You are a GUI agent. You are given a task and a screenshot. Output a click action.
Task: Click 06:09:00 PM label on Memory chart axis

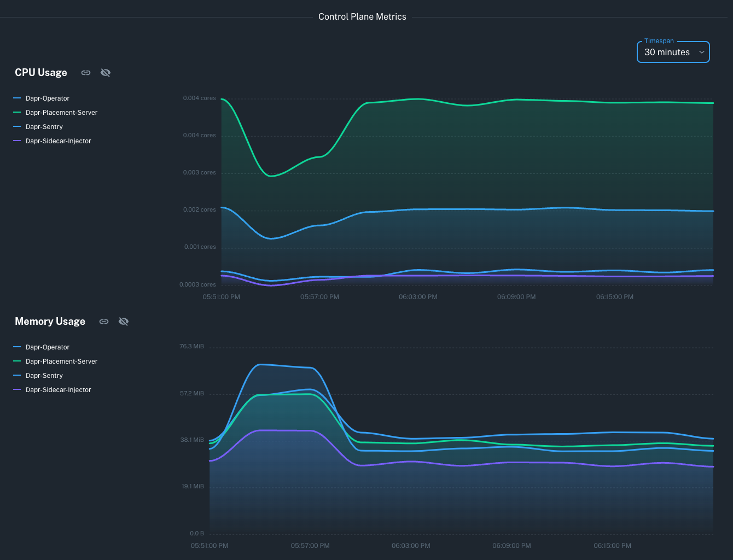[511, 546]
